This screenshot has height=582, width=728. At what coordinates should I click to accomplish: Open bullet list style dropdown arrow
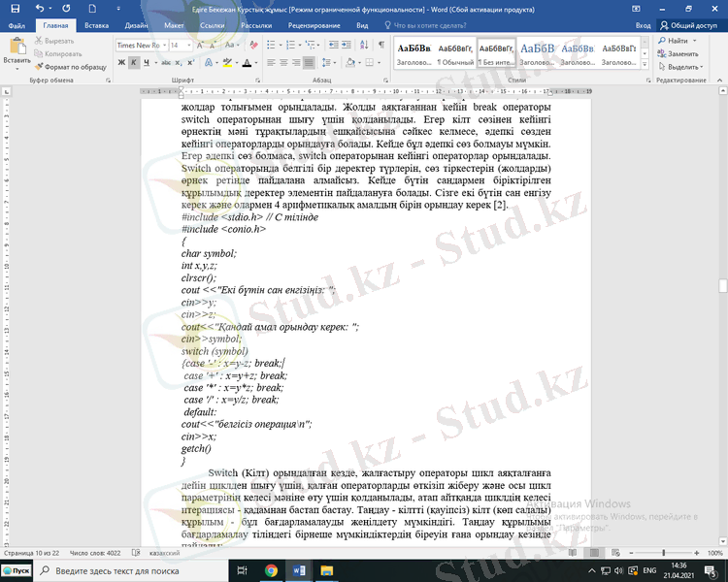281,45
